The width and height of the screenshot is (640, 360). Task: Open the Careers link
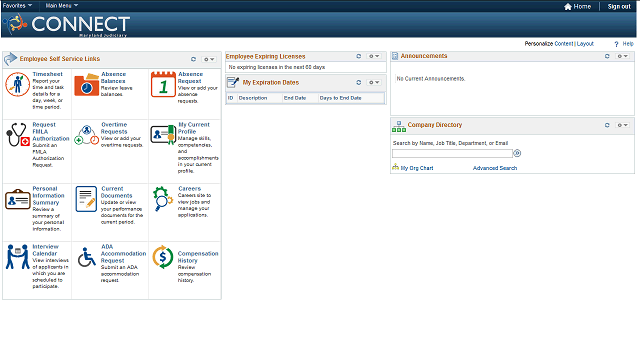click(189, 189)
